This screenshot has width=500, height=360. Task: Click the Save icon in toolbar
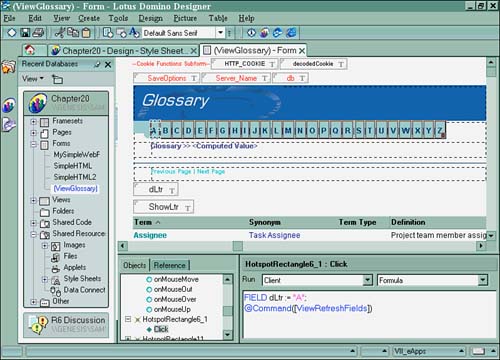pos(25,33)
